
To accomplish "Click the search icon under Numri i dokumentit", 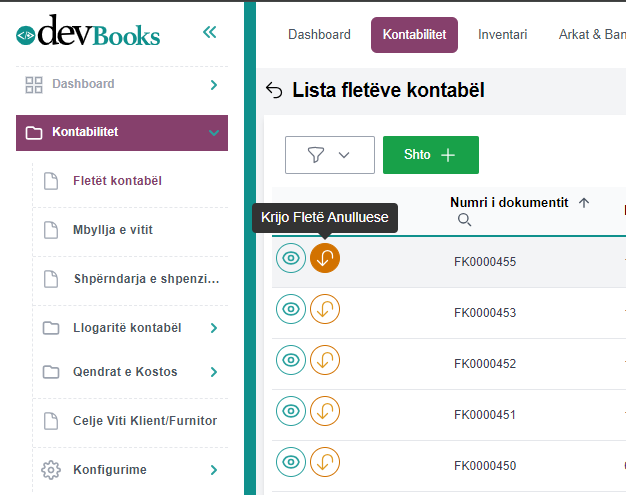I will click(x=463, y=219).
